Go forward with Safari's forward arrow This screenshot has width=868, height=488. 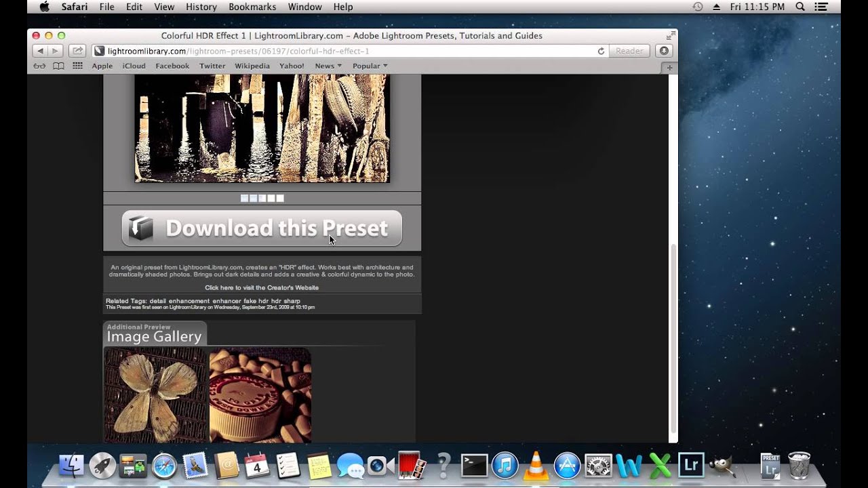[56, 51]
